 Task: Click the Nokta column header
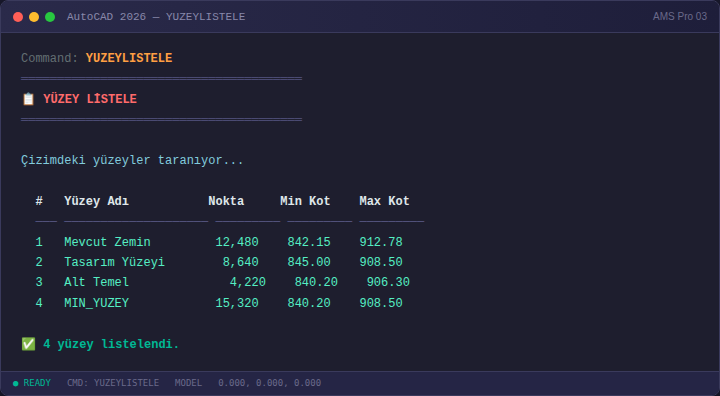(226, 201)
